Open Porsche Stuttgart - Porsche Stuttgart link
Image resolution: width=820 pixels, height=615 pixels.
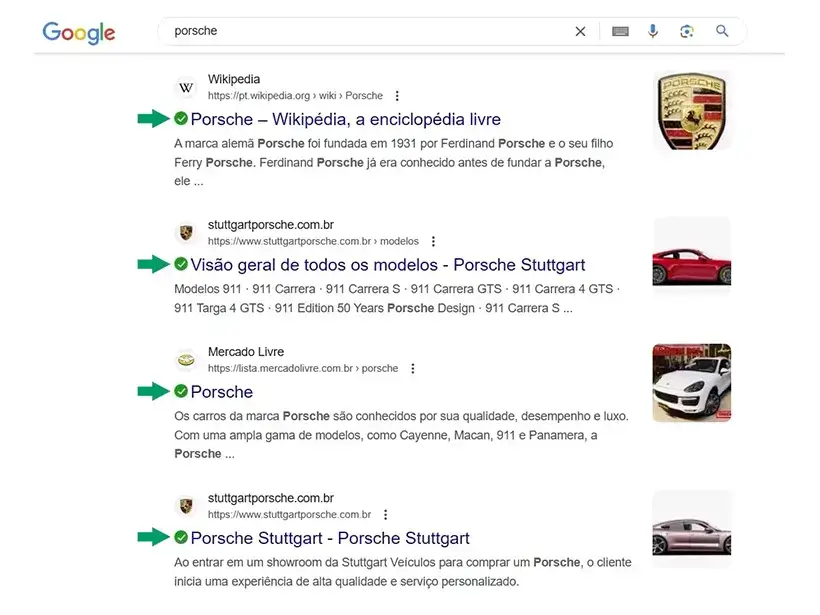[x=330, y=538]
